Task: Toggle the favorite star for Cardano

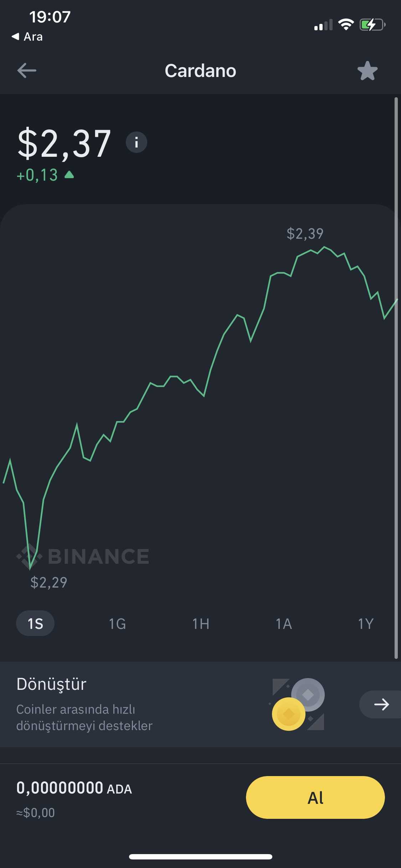Action: [367, 71]
